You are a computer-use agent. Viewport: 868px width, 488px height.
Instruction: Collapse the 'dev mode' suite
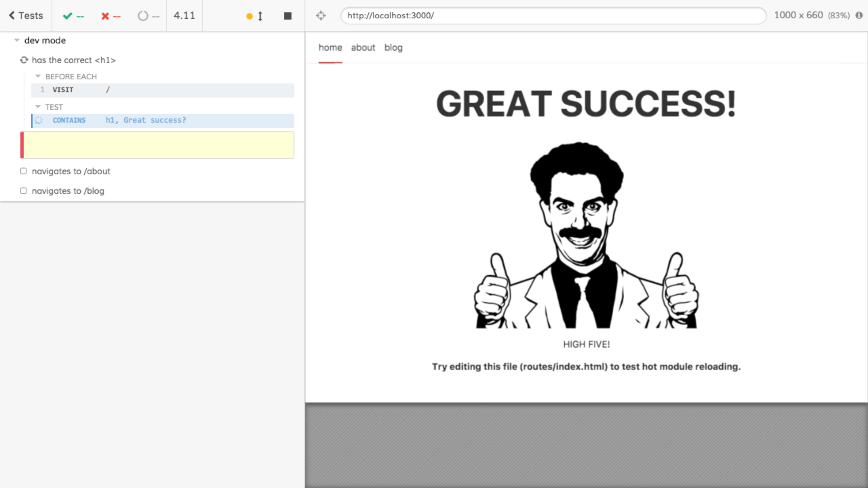(x=17, y=40)
